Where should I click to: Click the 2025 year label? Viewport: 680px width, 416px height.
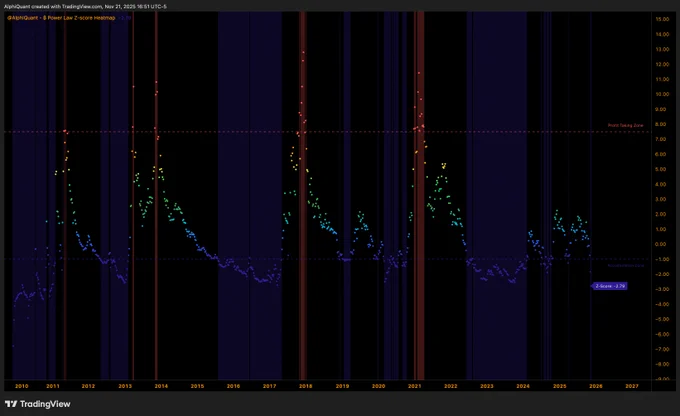pos(559,386)
